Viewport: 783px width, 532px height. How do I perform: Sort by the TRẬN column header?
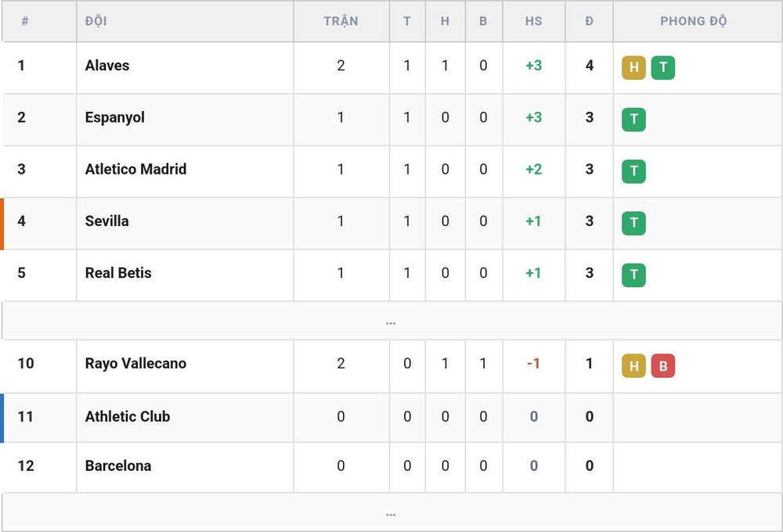341,21
